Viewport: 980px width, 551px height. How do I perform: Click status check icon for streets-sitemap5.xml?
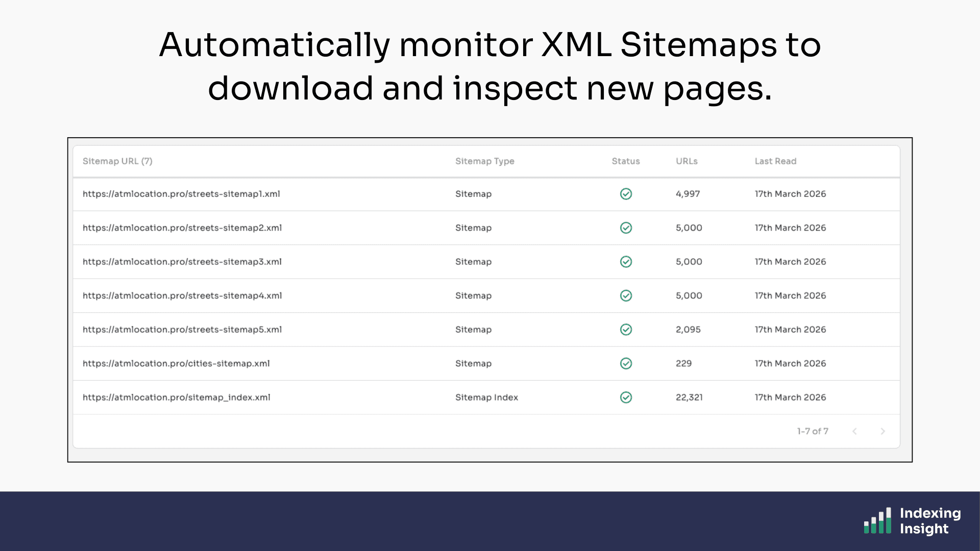[x=626, y=330]
